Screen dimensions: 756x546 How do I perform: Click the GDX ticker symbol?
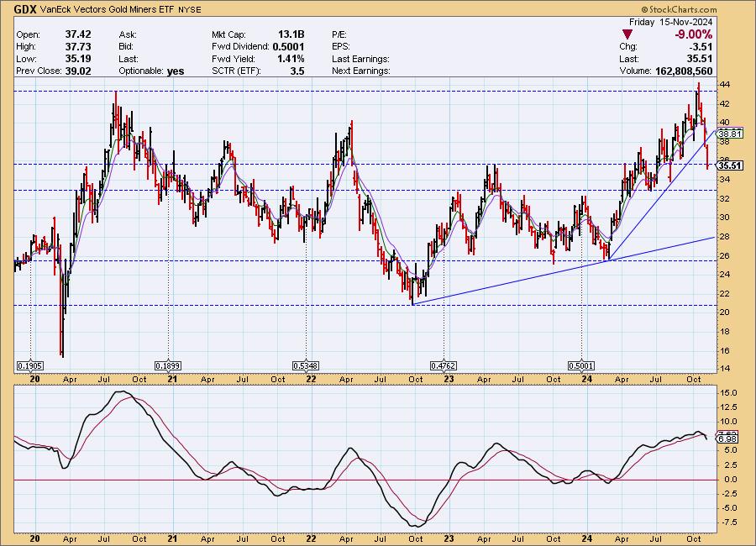(25, 9)
